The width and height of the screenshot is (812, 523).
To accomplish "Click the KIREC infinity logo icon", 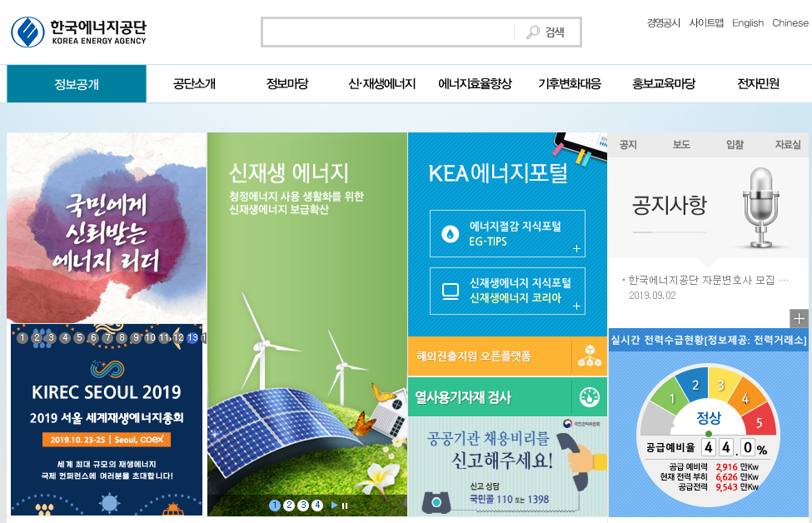I will pyautogui.click(x=107, y=369).
